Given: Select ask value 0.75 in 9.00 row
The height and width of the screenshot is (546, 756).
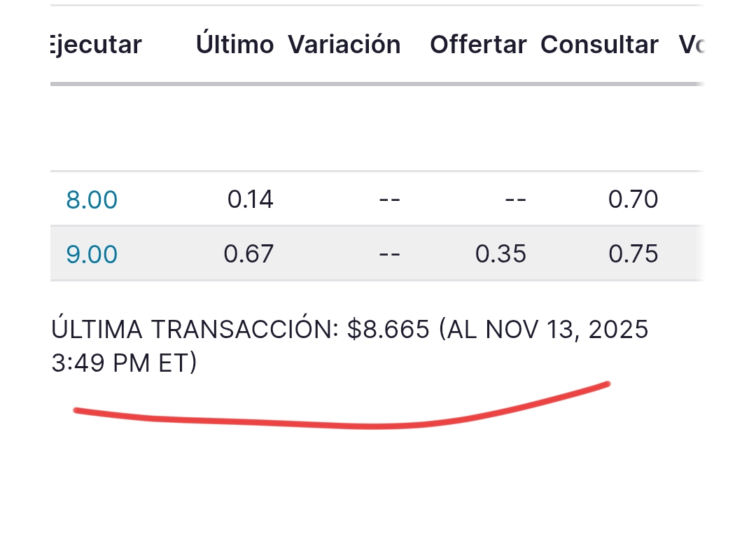Looking at the screenshot, I should 633,254.
